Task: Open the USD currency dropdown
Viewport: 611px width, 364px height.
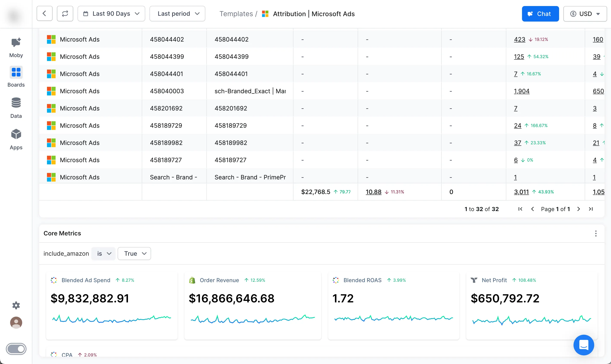Action: [585, 14]
